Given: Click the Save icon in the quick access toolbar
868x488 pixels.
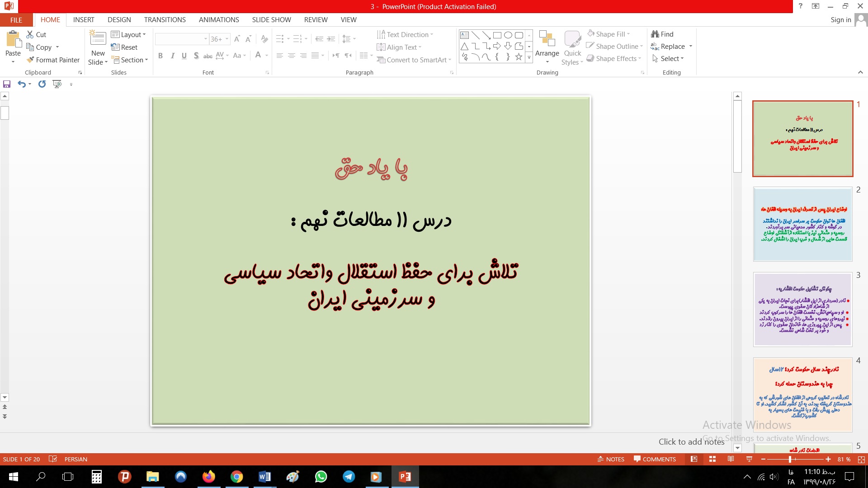Looking at the screenshot, I should (7, 84).
